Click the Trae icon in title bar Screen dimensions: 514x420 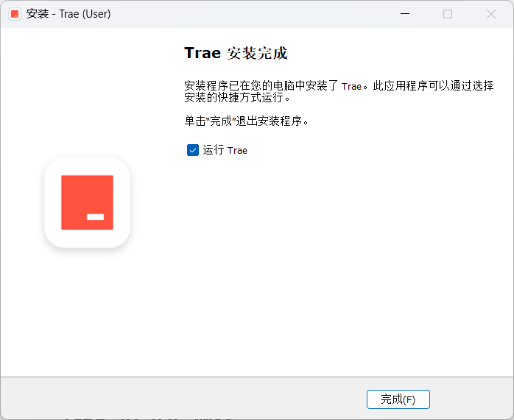pyautogui.click(x=15, y=14)
